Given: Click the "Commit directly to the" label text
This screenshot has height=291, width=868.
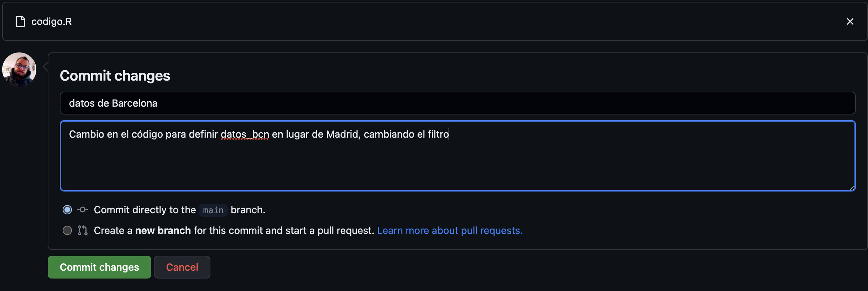Looking at the screenshot, I should click(x=145, y=210).
